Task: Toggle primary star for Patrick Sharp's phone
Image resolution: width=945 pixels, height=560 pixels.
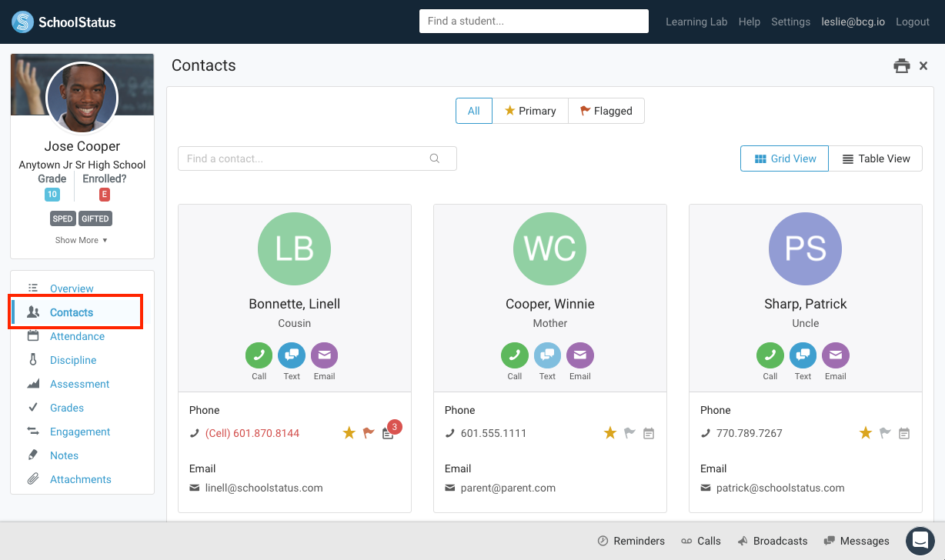Action: tap(866, 433)
